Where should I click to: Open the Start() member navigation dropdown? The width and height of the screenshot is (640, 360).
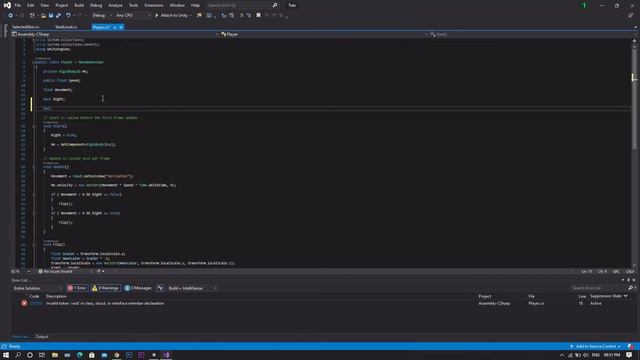[x=532, y=34]
